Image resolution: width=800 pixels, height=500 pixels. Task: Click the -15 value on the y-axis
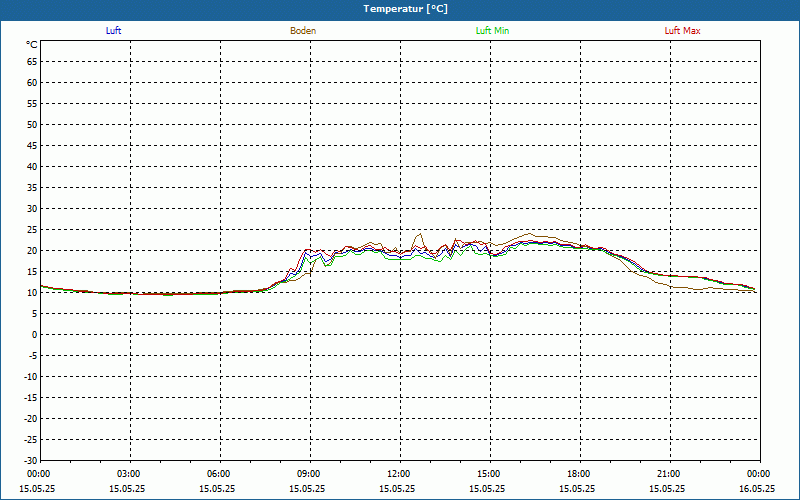pyautogui.click(x=31, y=397)
